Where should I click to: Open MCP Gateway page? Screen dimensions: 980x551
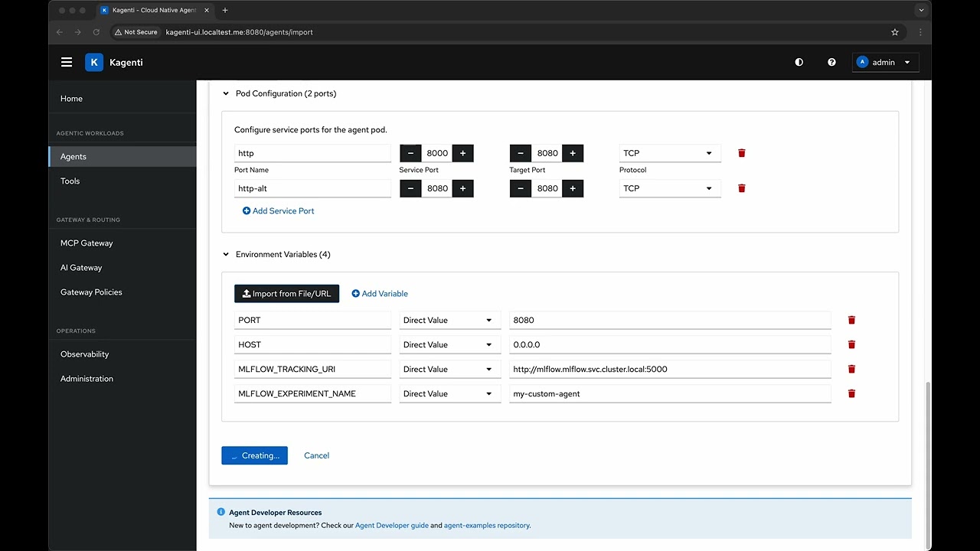[x=122, y=243]
